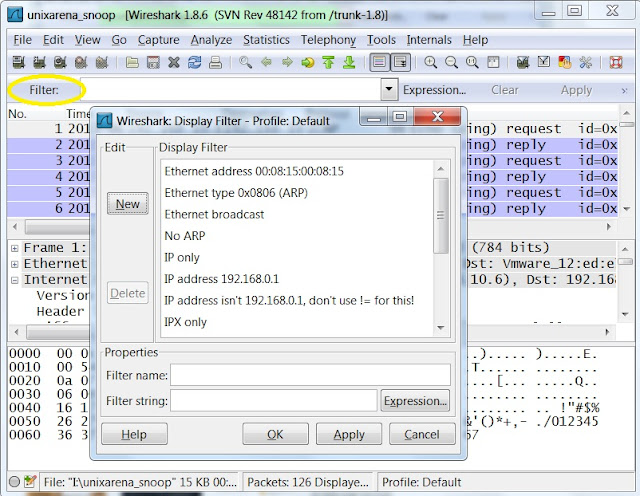Expand the Ethernet tree node

click(x=15, y=264)
